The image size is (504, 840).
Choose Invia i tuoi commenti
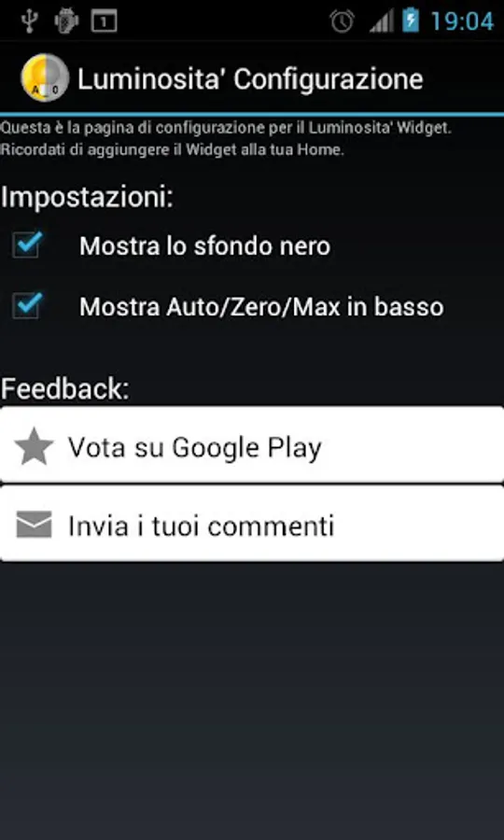252,524
